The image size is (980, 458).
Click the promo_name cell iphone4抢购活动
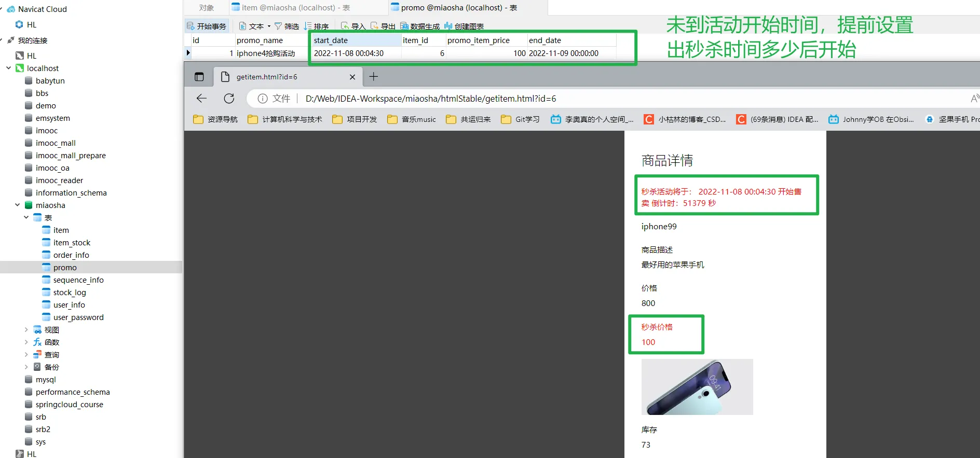274,53
